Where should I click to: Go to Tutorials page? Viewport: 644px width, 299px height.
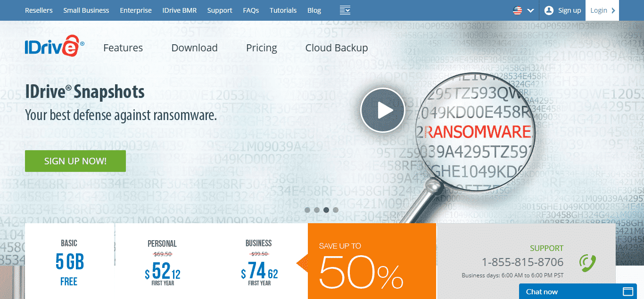coord(283,10)
